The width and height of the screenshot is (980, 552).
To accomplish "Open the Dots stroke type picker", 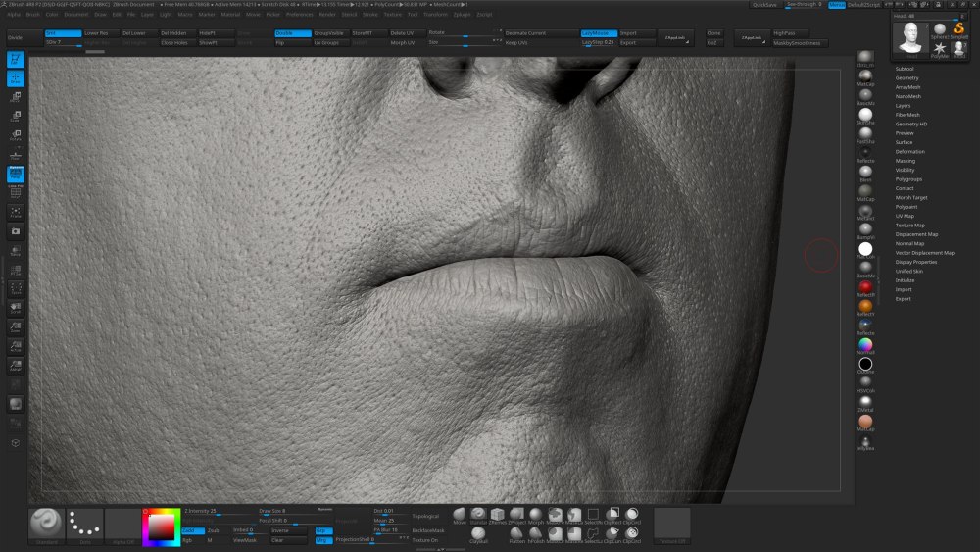I will point(84,527).
